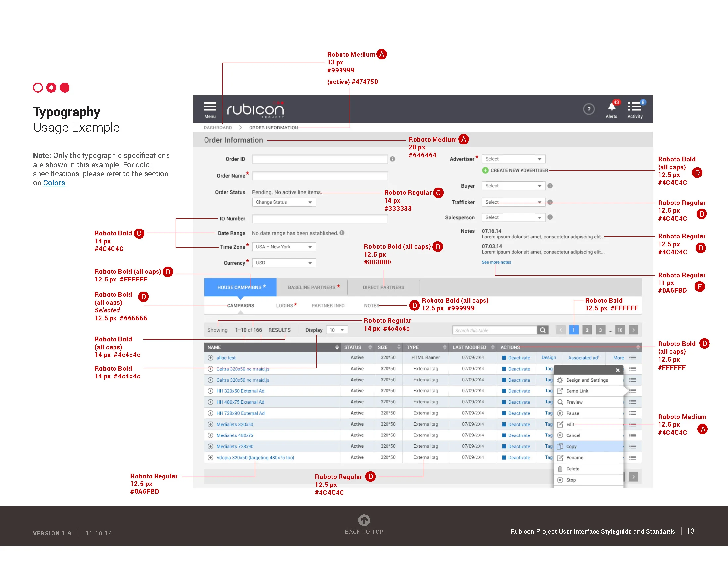Go to the next page arrow in the top pagination
The width and height of the screenshot is (728, 563).
633,330
